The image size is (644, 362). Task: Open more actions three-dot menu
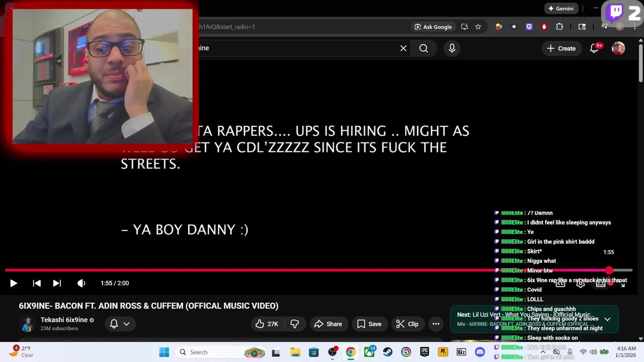point(436,324)
